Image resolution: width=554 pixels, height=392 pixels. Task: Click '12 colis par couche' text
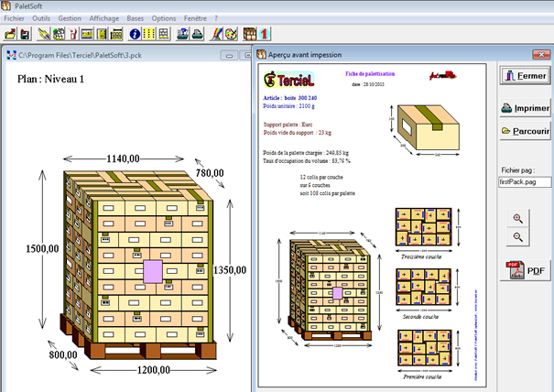tap(321, 177)
